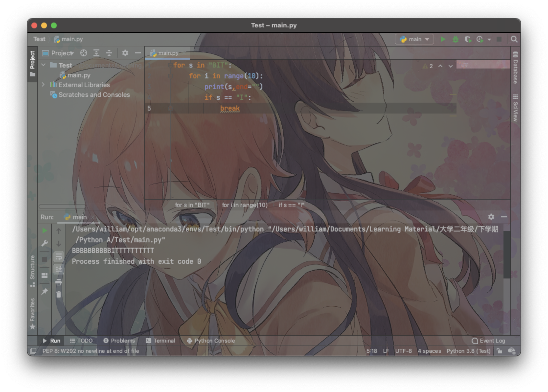548x392 pixels.
Task: Run main with coverage icon
Action: click(x=468, y=39)
